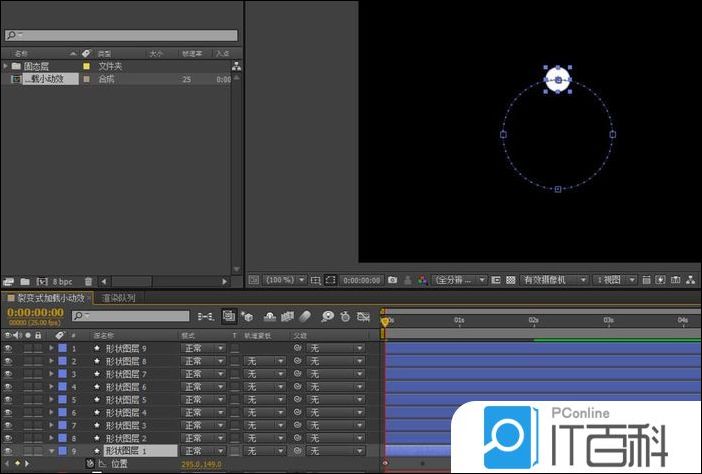
Task: Toggle the transparency grid icon in viewer
Action: [x=510, y=280]
